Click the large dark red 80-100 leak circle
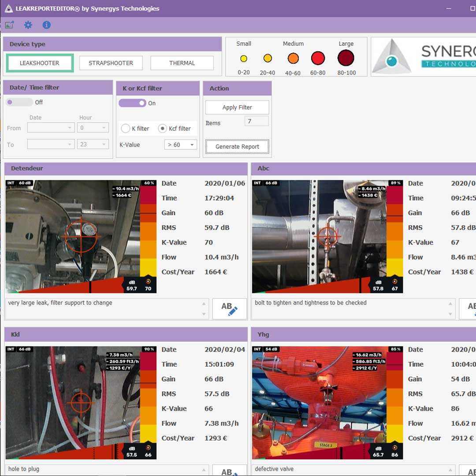The width and height of the screenshot is (476, 476). pyautogui.click(x=346, y=58)
